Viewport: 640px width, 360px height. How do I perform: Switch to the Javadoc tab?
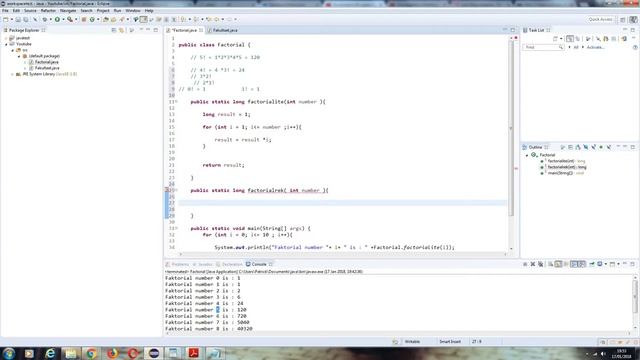point(202,264)
